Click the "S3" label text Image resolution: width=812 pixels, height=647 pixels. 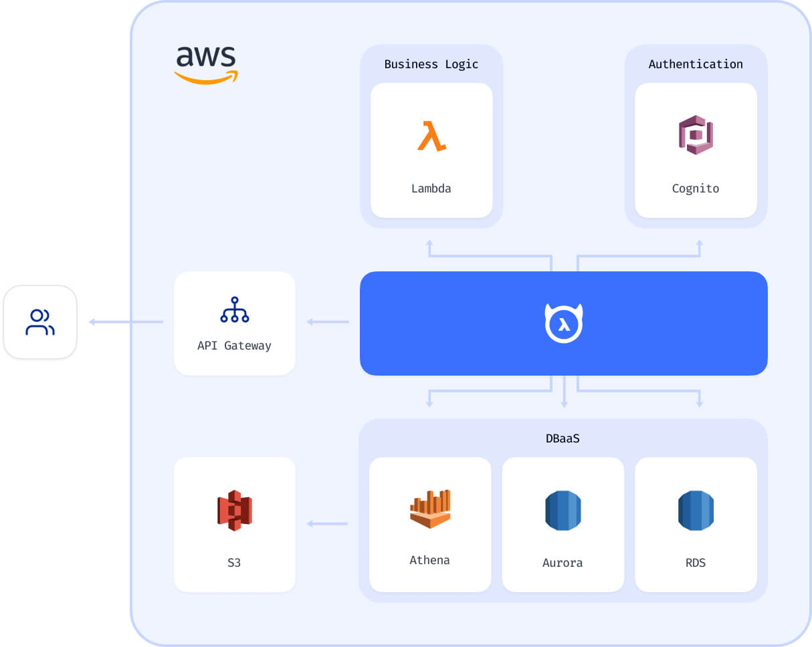pyautogui.click(x=234, y=563)
